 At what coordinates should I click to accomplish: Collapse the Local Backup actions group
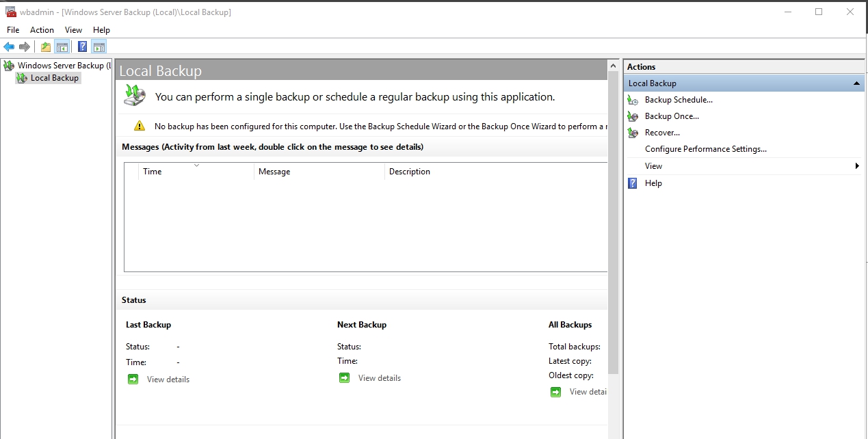pyautogui.click(x=856, y=83)
